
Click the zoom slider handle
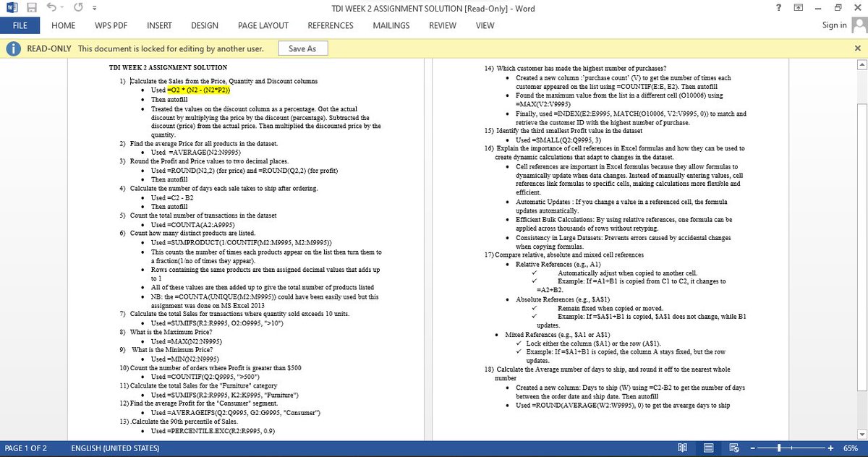pos(779,448)
